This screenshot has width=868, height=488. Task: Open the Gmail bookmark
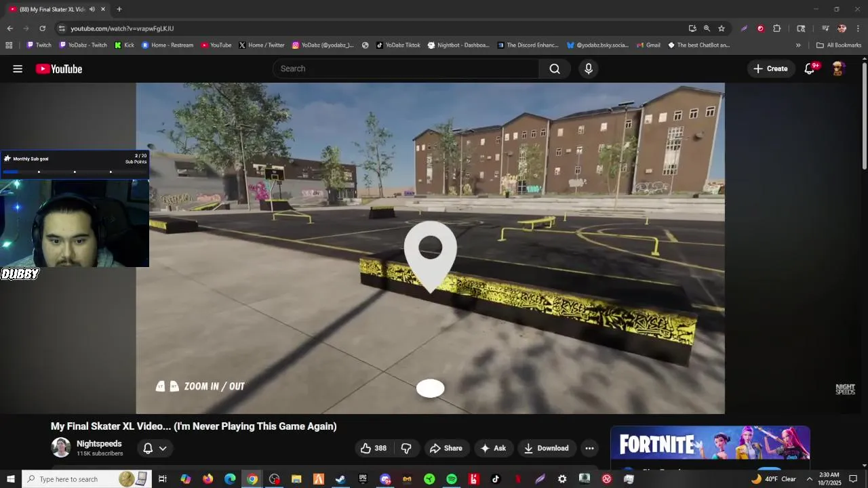click(x=648, y=45)
